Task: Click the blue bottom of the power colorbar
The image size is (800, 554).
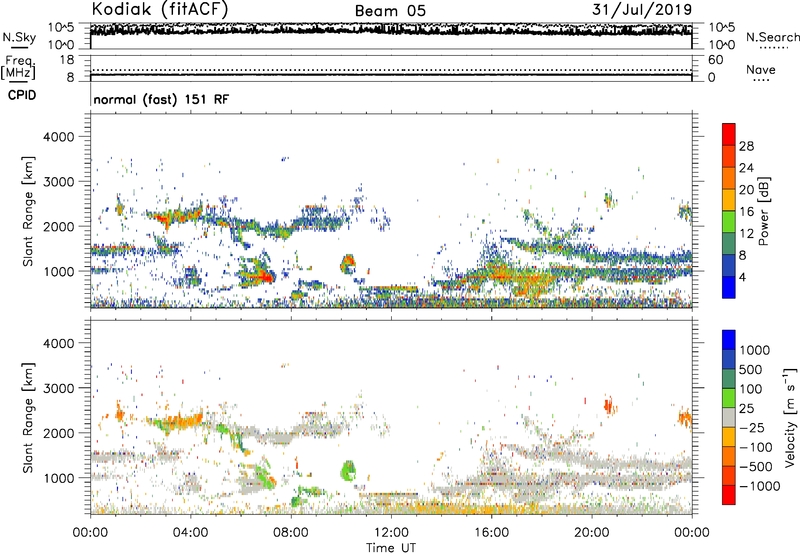Action: click(x=729, y=290)
